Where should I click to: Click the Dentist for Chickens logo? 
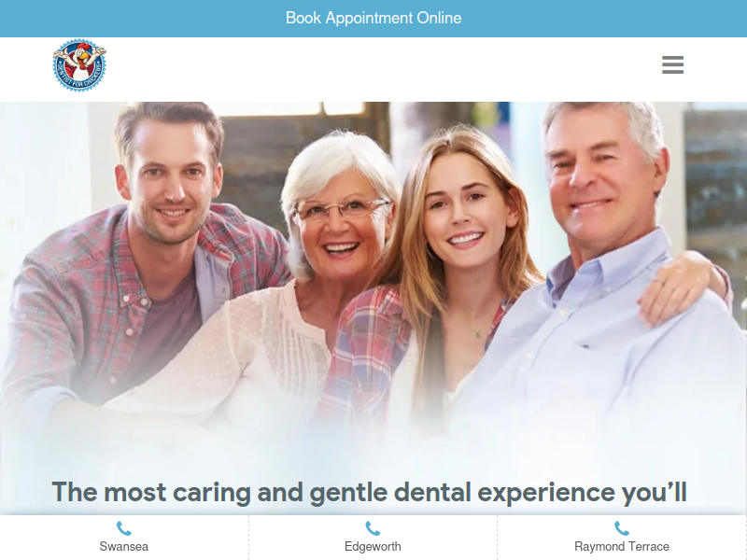pyautogui.click(x=79, y=65)
